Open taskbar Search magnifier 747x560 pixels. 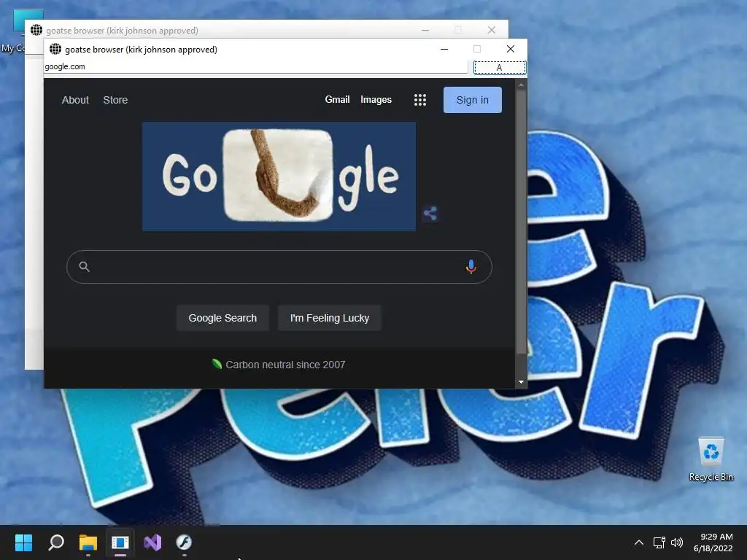56,542
